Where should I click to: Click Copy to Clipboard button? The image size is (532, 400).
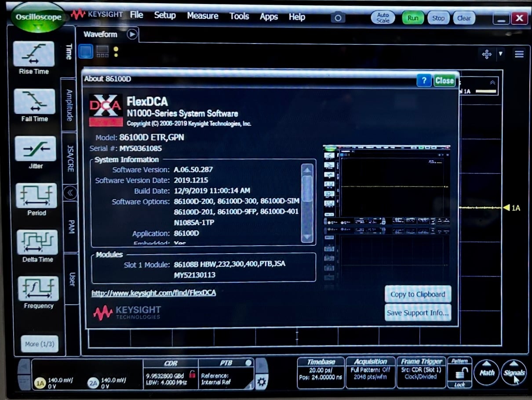coord(418,295)
